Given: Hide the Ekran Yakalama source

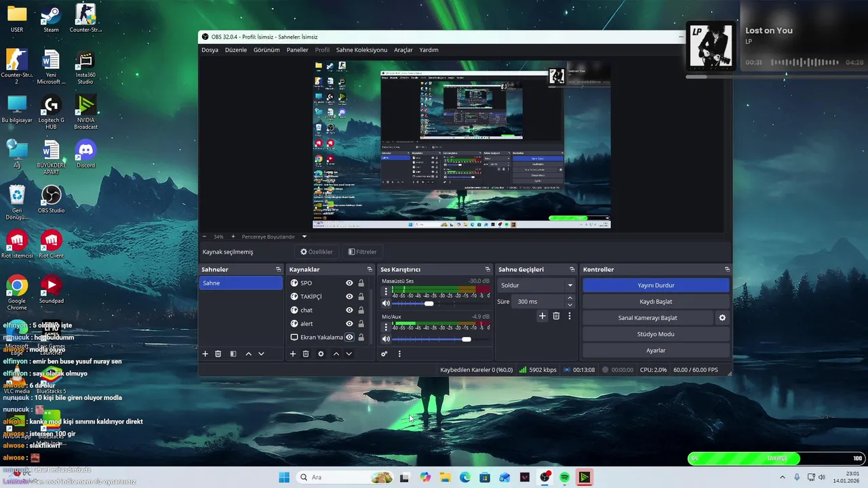Looking at the screenshot, I should (349, 338).
